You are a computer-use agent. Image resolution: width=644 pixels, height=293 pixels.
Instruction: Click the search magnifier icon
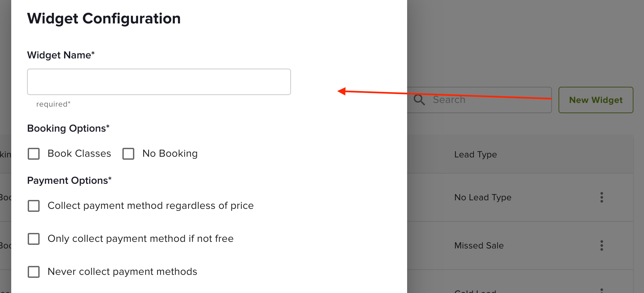pyautogui.click(x=419, y=100)
